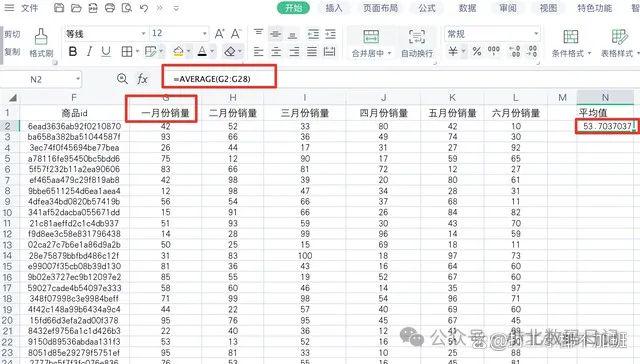Toggle Center horizontal alignment
The image size is (640, 364).
point(276,51)
